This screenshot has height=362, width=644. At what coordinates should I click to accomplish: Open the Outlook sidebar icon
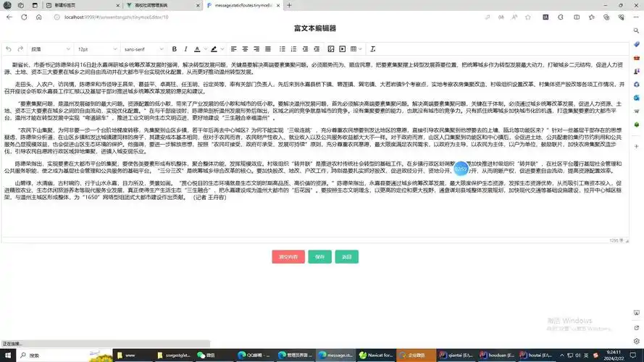click(636, 98)
